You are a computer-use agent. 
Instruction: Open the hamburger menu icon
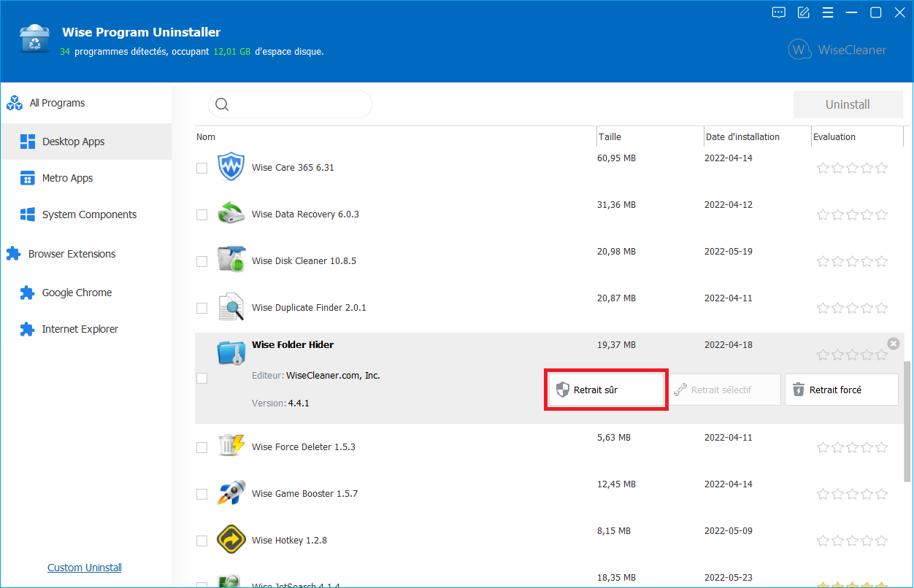(828, 12)
